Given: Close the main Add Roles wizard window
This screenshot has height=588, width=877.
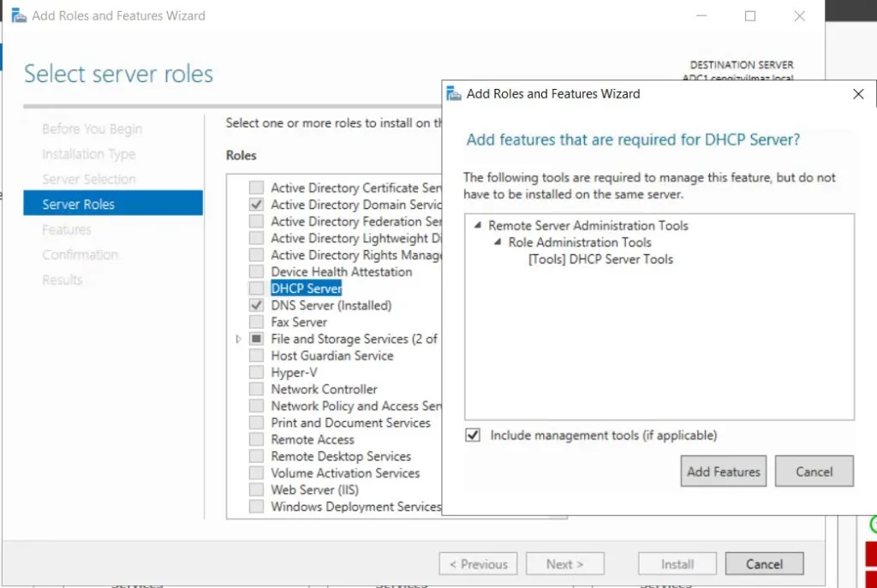Looking at the screenshot, I should pos(800,16).
